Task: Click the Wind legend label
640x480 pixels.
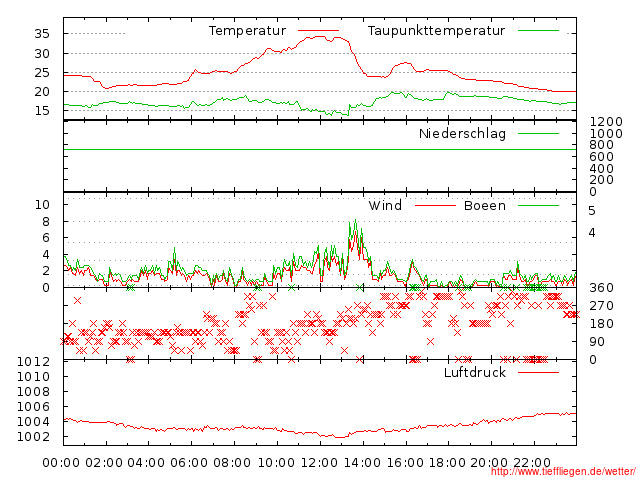Action: pos(385,205)
